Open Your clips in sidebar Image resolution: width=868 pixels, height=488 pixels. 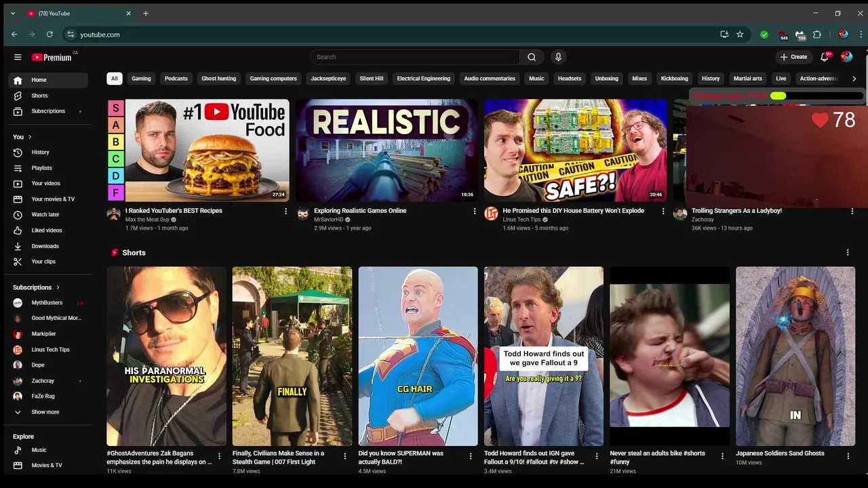pos(48,262)
